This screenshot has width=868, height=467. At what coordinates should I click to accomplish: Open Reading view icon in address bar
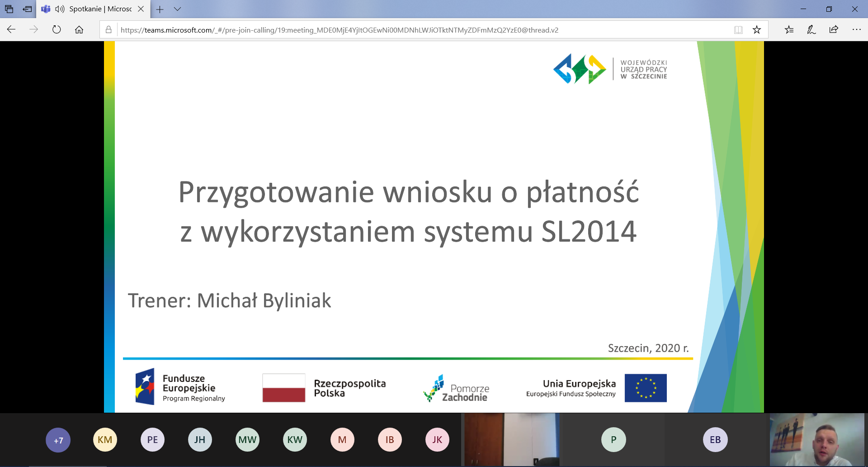click(x=738, y=30)
